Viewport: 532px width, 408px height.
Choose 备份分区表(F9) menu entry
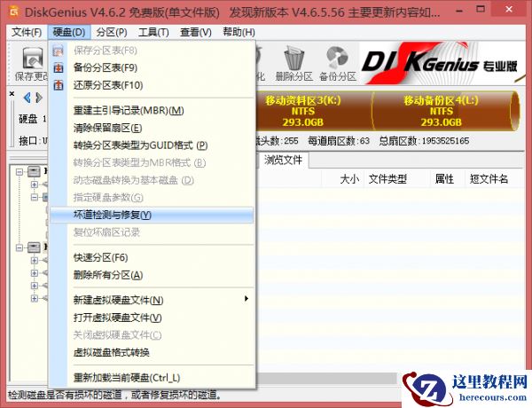tap(152, 68)
